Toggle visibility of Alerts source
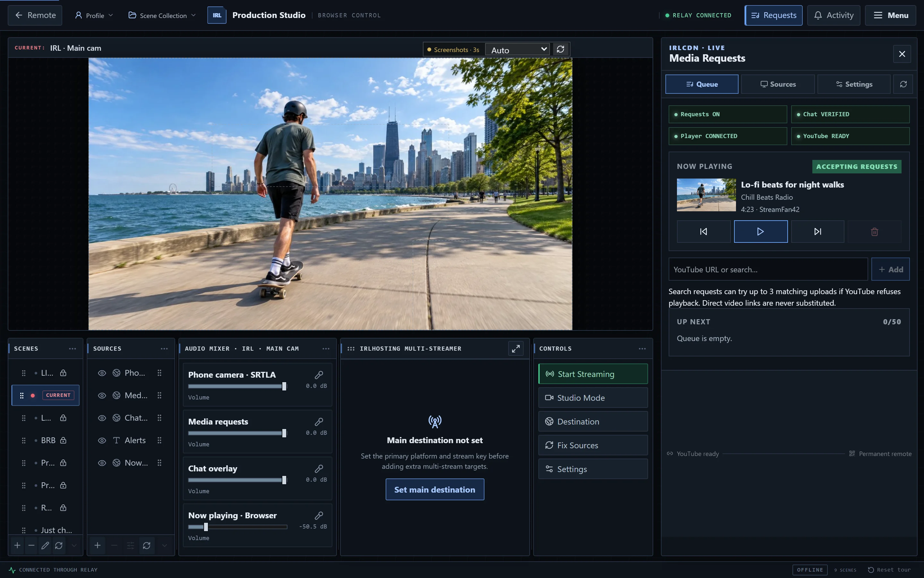 (102, 440)
